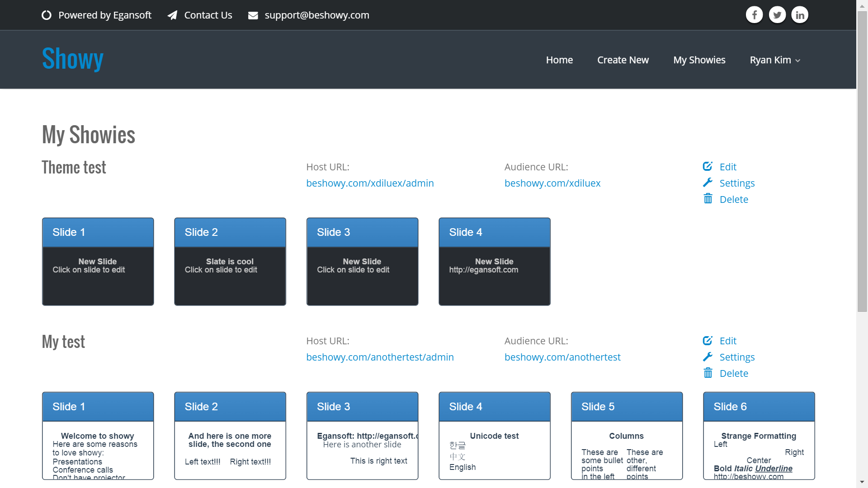Navigate to Home in the top menu
The height and width of the screenshot is (488, 868).
[559, 60]
